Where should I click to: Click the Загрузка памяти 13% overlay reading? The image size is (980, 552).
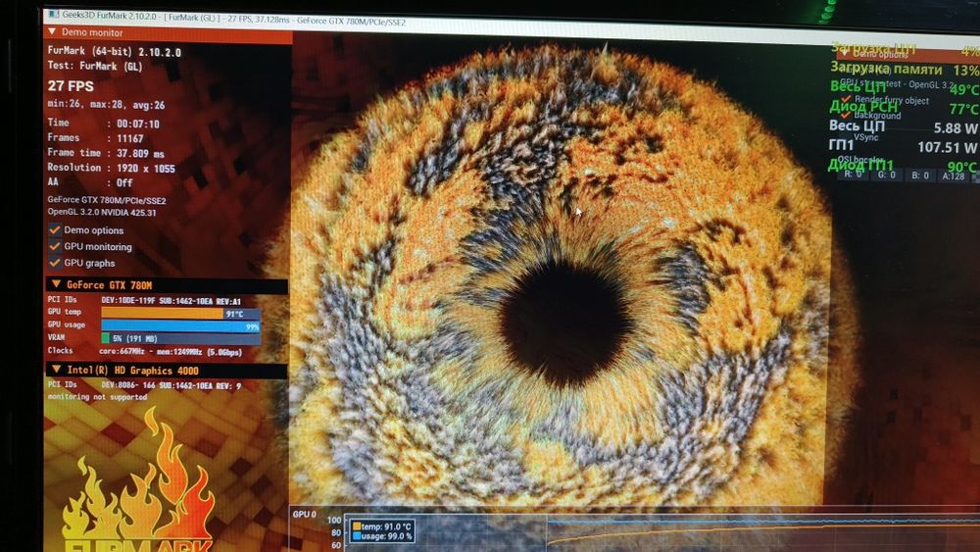905,70
